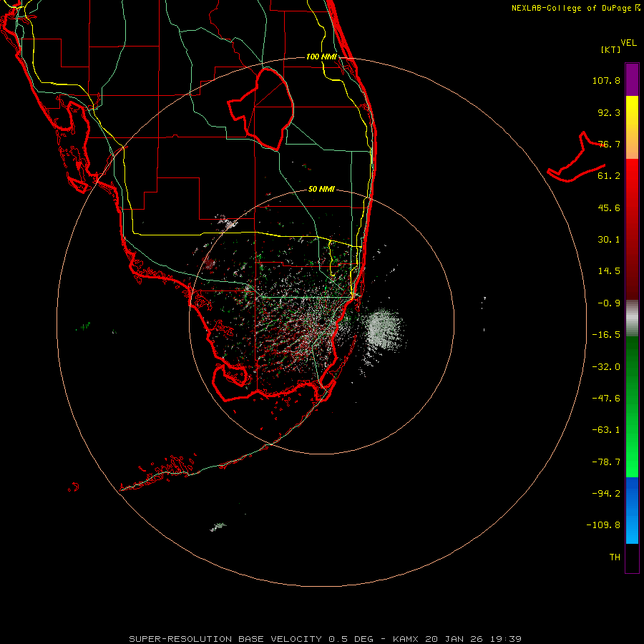Click the 92.3 legend value

tap(609, 112)
